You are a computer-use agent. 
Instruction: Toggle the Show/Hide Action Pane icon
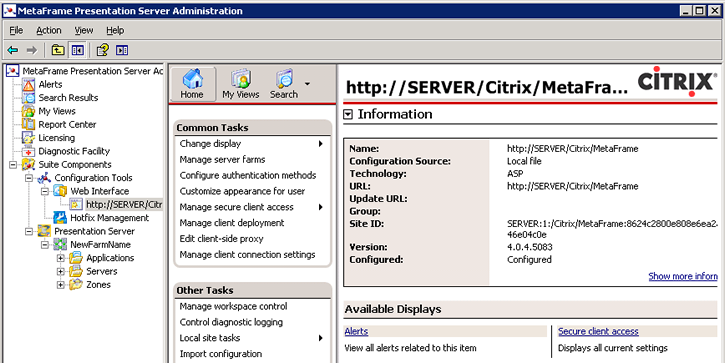coord(122,50)
